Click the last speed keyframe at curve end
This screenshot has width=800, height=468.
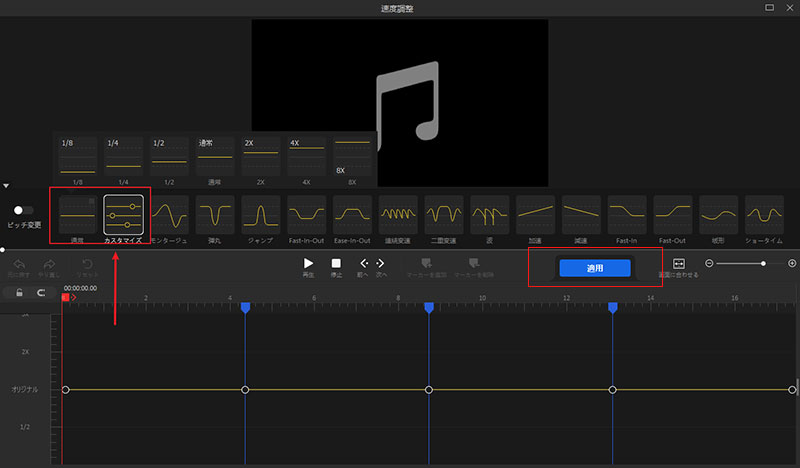click(792, 390)
